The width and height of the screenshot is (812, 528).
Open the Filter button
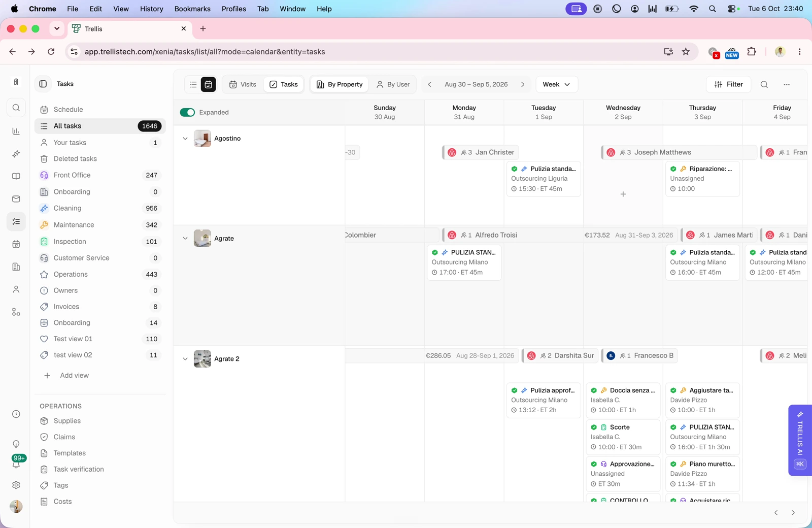728,84
